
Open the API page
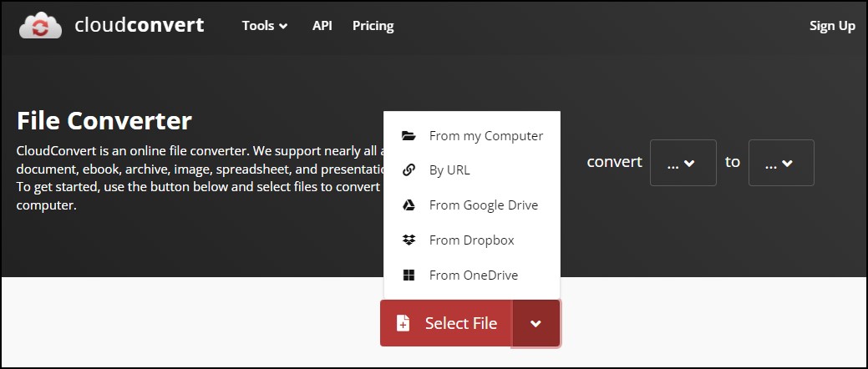pyautogui.click(x=322, y=25)
